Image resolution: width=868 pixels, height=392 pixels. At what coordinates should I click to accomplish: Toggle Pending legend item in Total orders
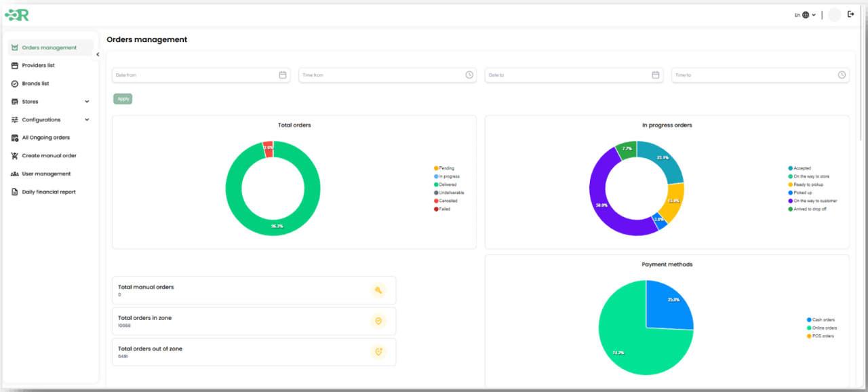(446, 168)
